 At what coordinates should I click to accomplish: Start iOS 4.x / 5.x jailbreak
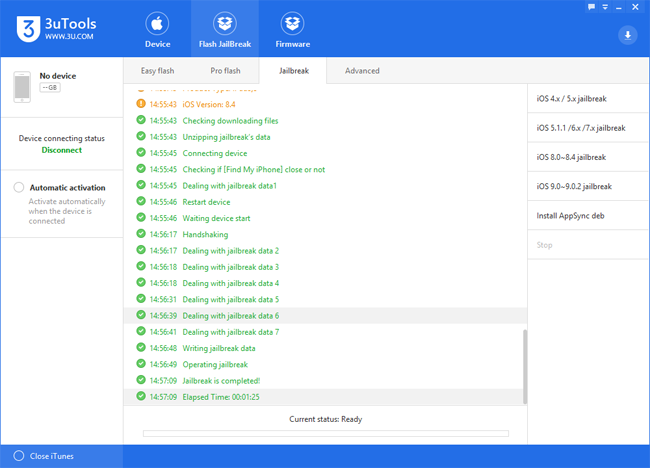click(x=588, y=99)
